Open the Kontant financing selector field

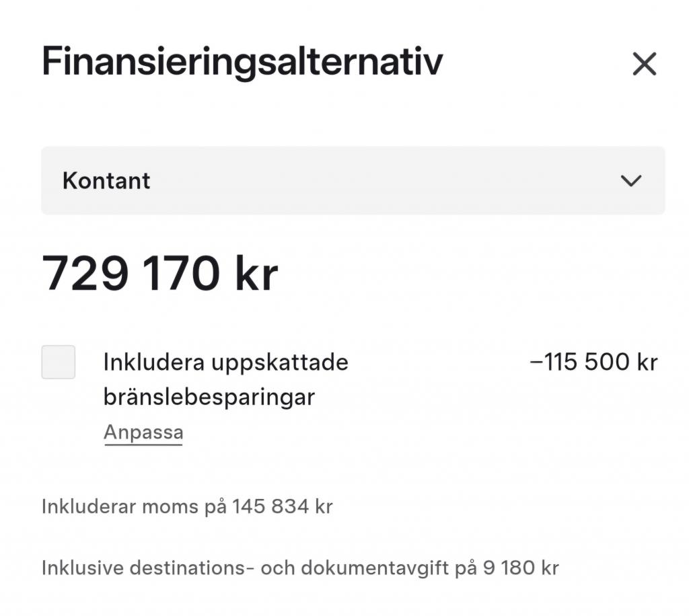click(x=353, y=180)
